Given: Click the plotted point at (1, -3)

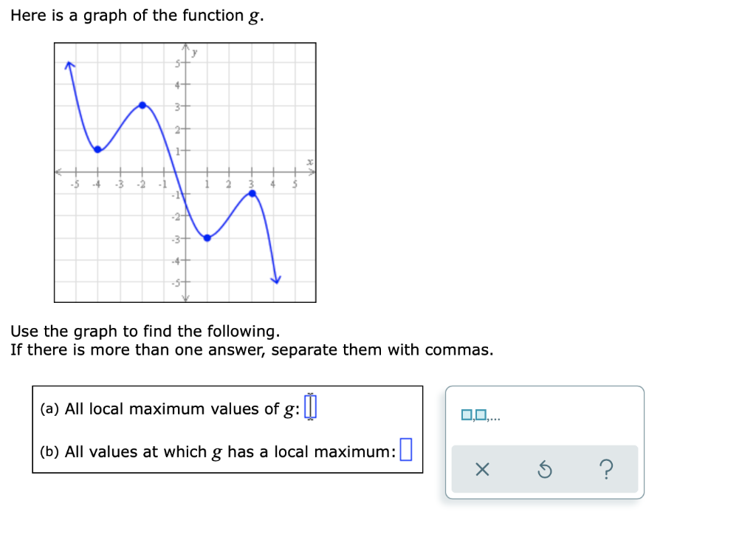Looking at the screenshot, I should 206,238.
